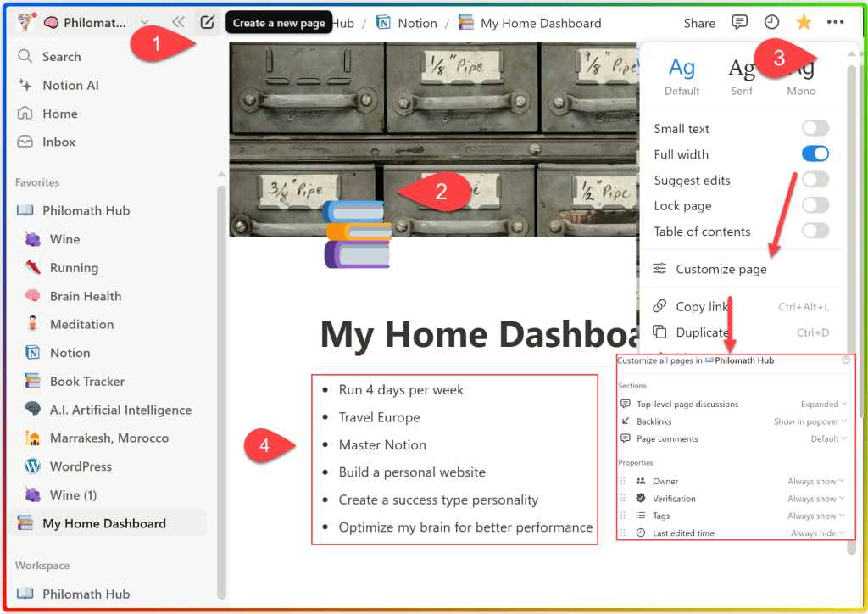Open the Verification Always show dropdown
The height and width of the screenshot is (614, 868).
tap(816, 499)
